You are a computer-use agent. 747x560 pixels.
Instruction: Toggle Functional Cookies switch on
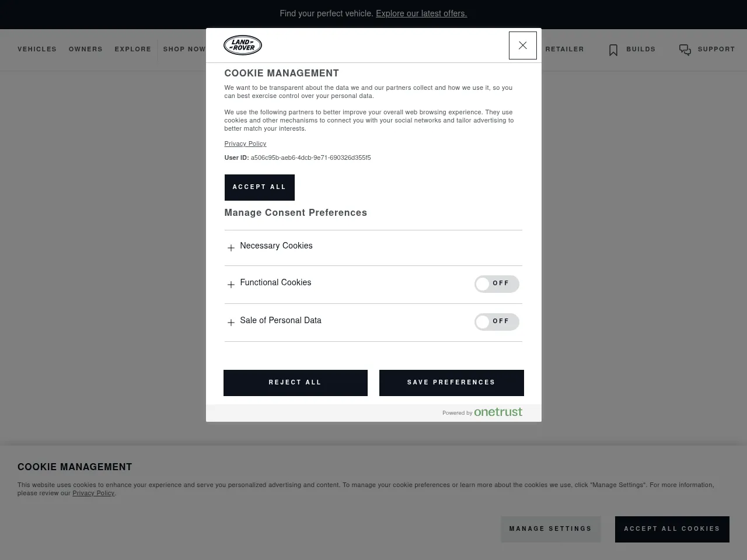[496, 284]
